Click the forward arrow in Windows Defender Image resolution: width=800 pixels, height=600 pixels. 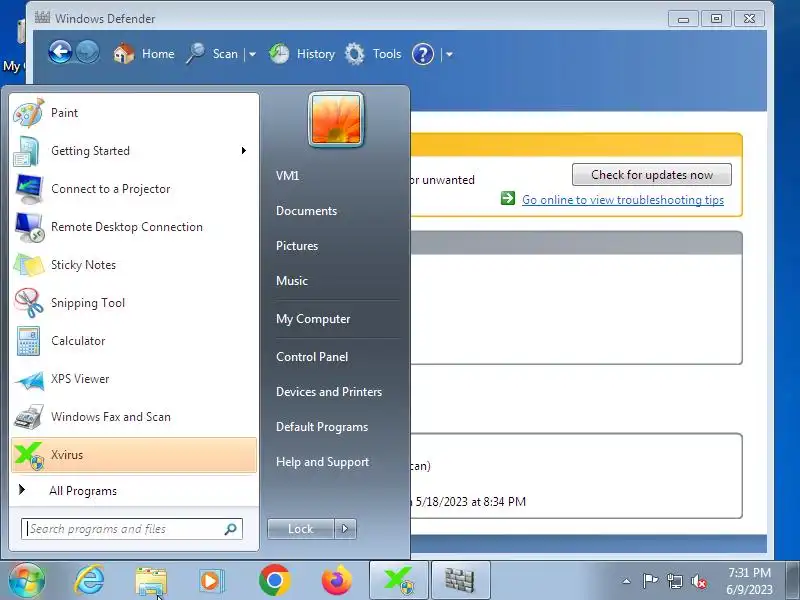click(88, 53)
